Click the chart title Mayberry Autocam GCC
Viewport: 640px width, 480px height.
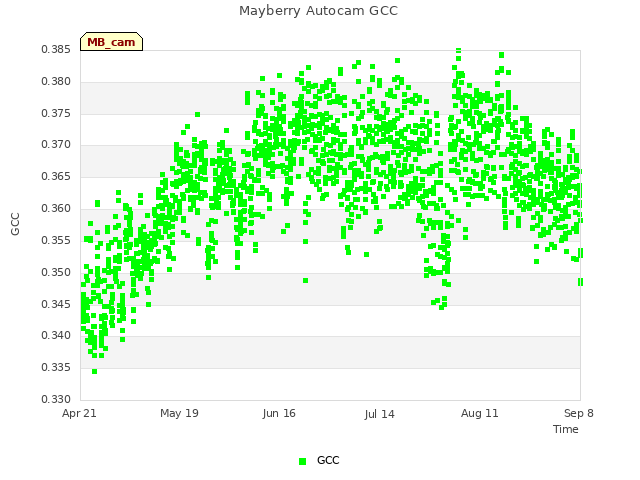click(x=318, y=11)
